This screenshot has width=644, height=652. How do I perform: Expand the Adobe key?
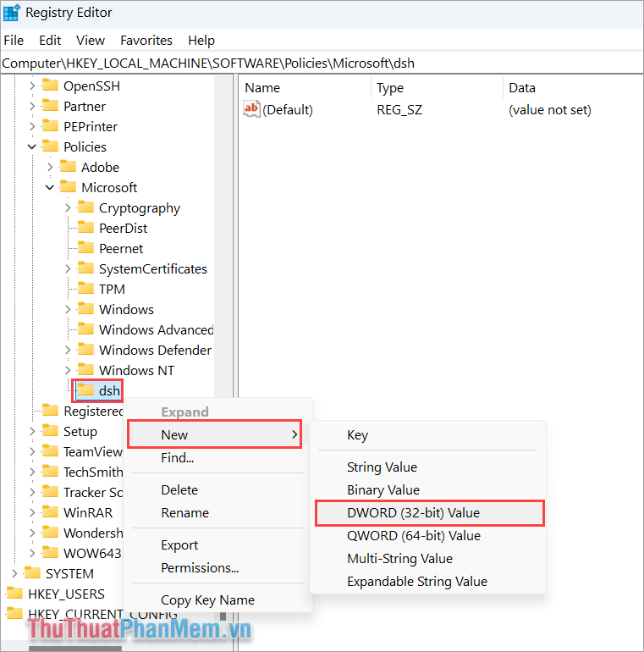[50, 167]
